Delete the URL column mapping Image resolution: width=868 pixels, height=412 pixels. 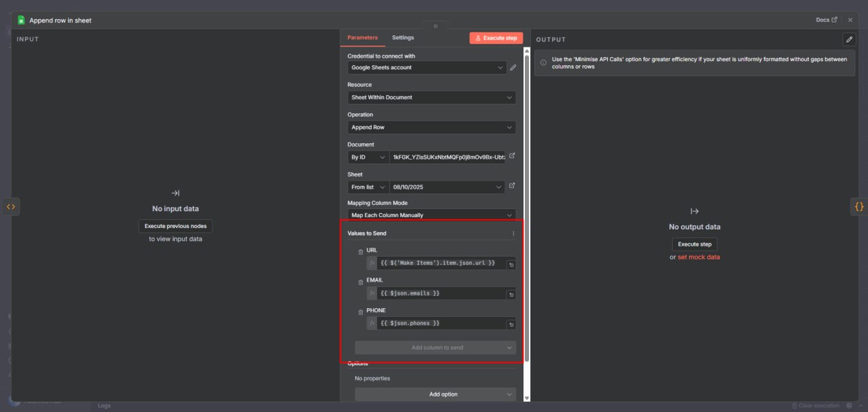click(x=361, y=252)
